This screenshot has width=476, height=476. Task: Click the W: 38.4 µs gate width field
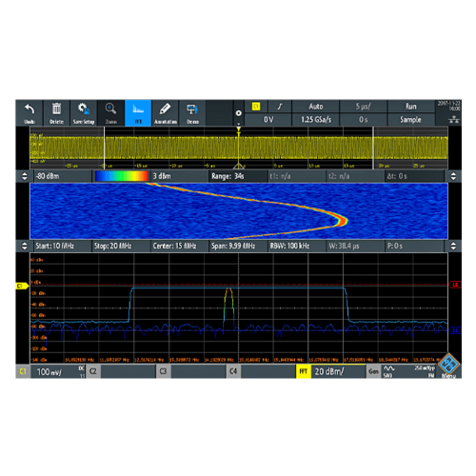coord(355,246)
